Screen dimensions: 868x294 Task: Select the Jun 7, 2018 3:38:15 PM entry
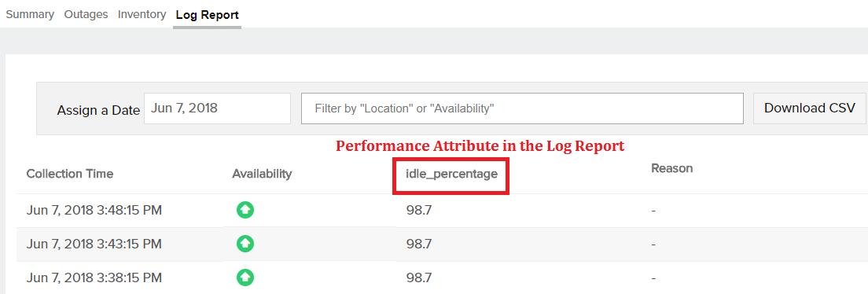442,277
